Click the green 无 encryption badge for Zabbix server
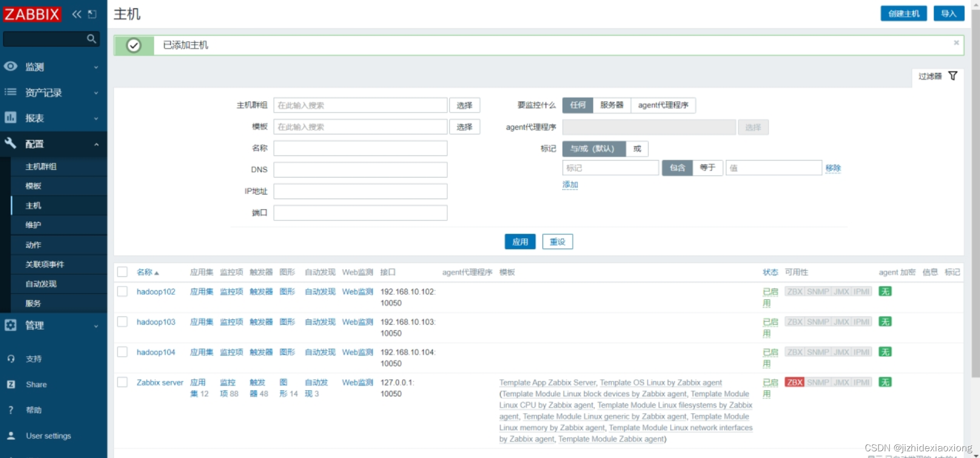The height and width of the screenshot is (458, 980). point(885,382)
